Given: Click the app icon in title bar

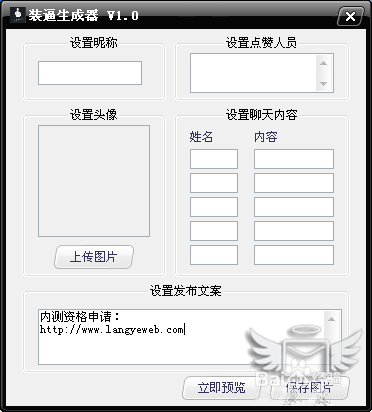Looking at the screenshot, I should tap(18, 15).
